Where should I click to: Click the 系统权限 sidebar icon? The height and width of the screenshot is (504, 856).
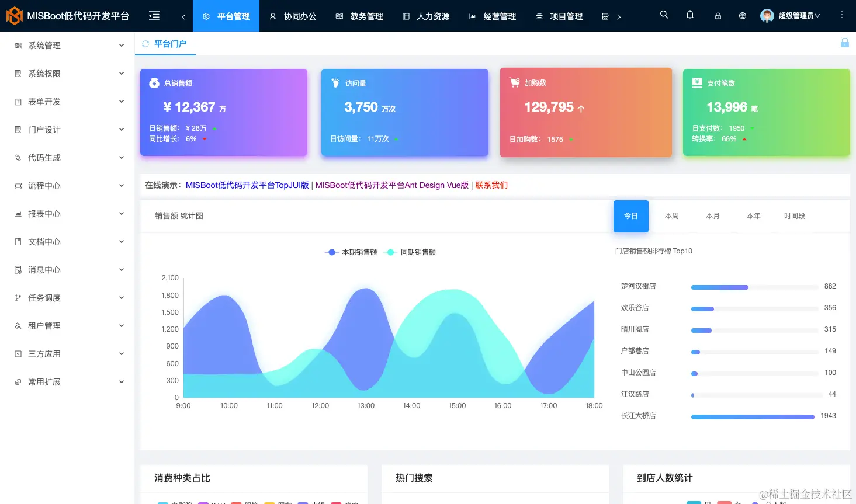click(x=18, y=74)
